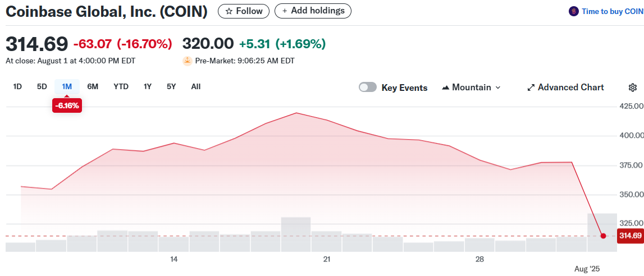Open chart settings gear icon
This screenshot has height=276, width=644.
pyautogui.click(x=633, y=88)
